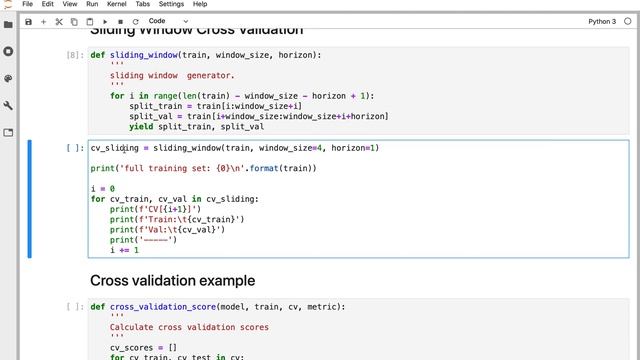Open the wrench tools sidebar icon

(x=8, y=106)
